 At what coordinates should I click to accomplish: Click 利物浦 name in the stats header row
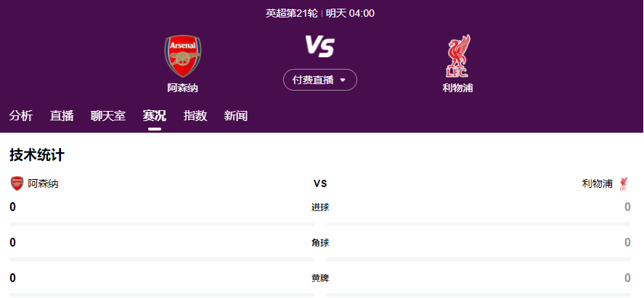[x=597, y=183]
